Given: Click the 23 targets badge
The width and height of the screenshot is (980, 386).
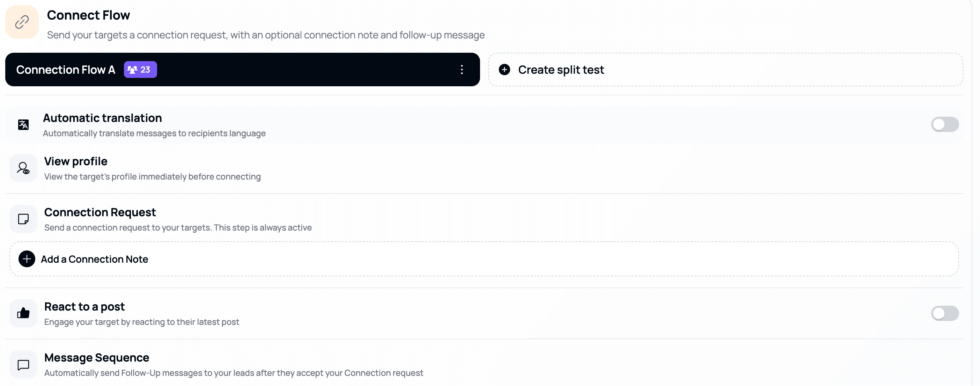Looking at the screenshot, I should (x=140, y=70).
